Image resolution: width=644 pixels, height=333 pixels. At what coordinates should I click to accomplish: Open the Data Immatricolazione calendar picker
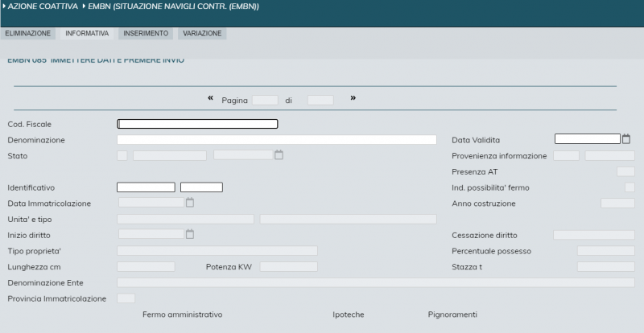pos(190,203)
